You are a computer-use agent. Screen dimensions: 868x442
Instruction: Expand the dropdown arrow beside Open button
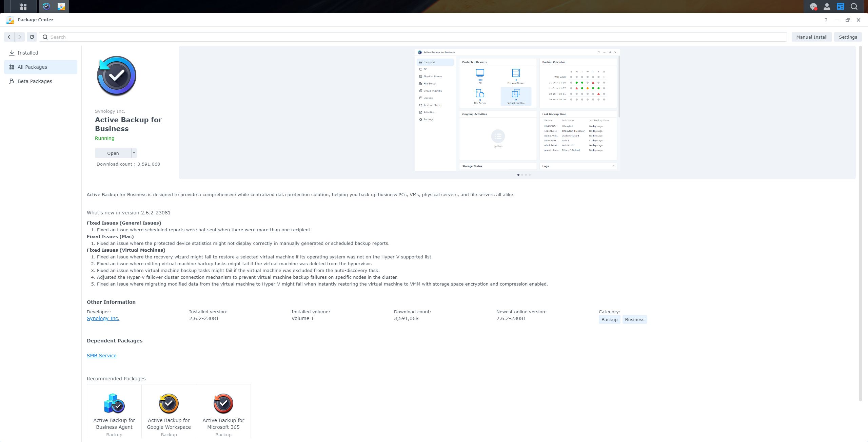tap(134, 153)
